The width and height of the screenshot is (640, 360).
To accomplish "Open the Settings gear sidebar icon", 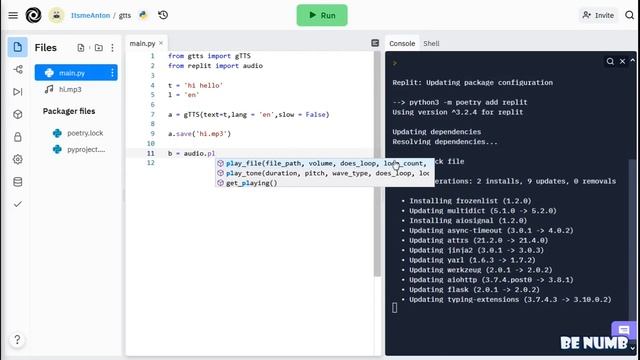I will (18, 159).
